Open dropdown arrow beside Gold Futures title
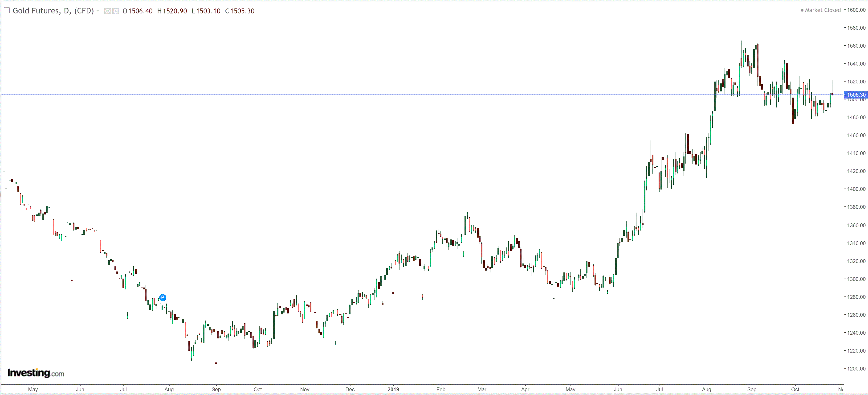The height and width of the screenshot is (395, 868). 98,11
